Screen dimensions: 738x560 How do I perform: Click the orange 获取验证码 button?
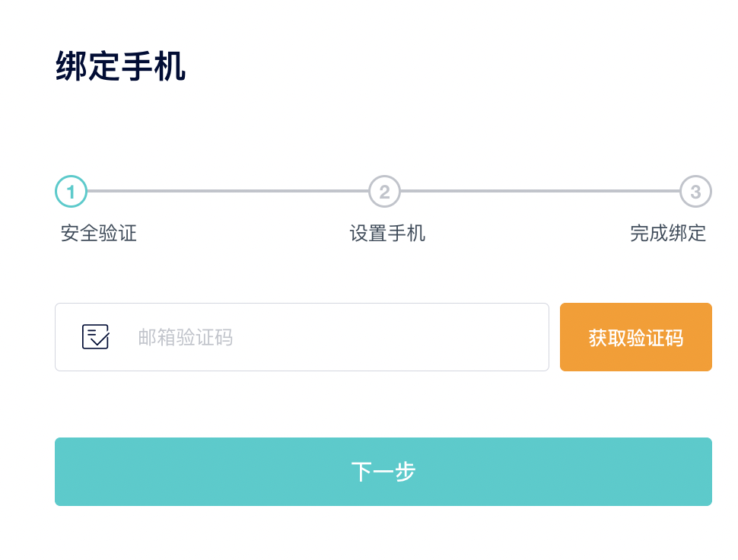[x=636, y=337]
